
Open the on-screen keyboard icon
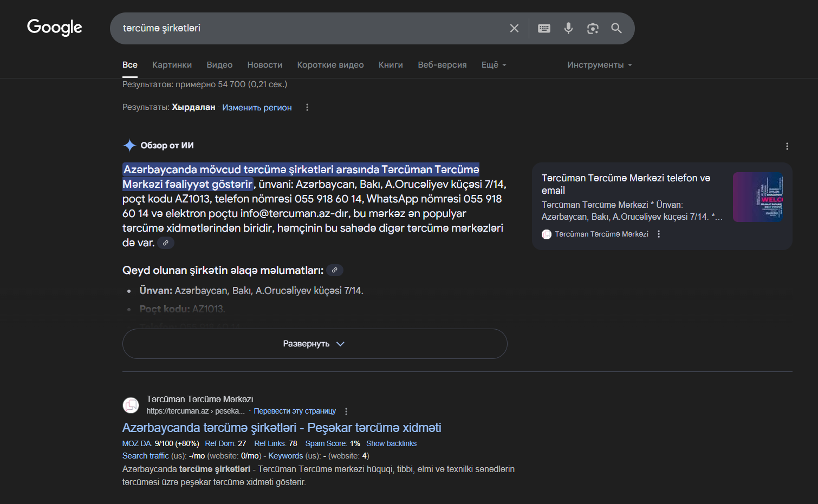tap(544, 28)
